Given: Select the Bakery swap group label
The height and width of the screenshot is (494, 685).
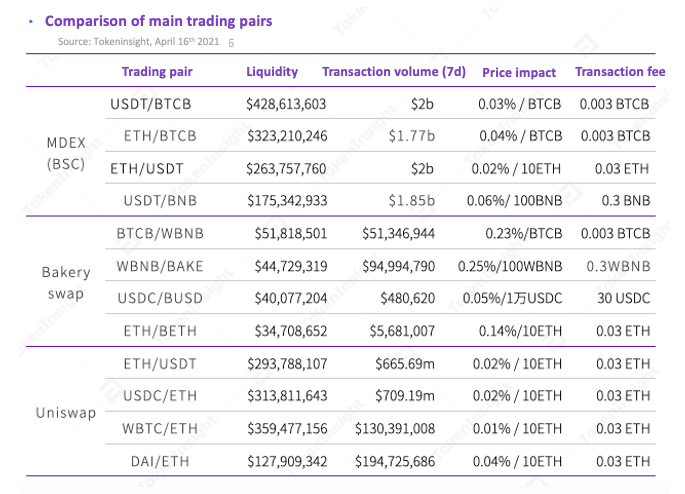Looking at the screenshot, I should pos(66,283).
